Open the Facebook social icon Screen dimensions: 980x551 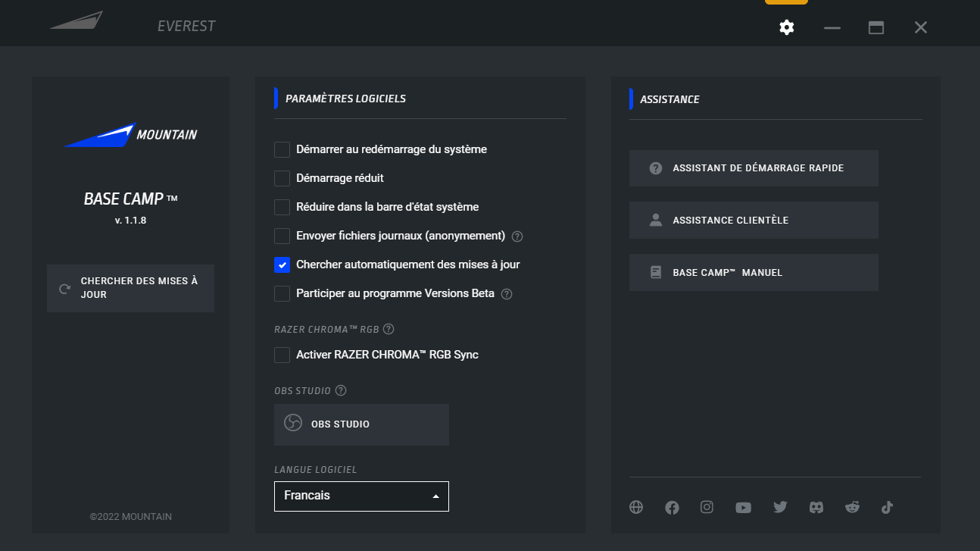pos(672,508)
